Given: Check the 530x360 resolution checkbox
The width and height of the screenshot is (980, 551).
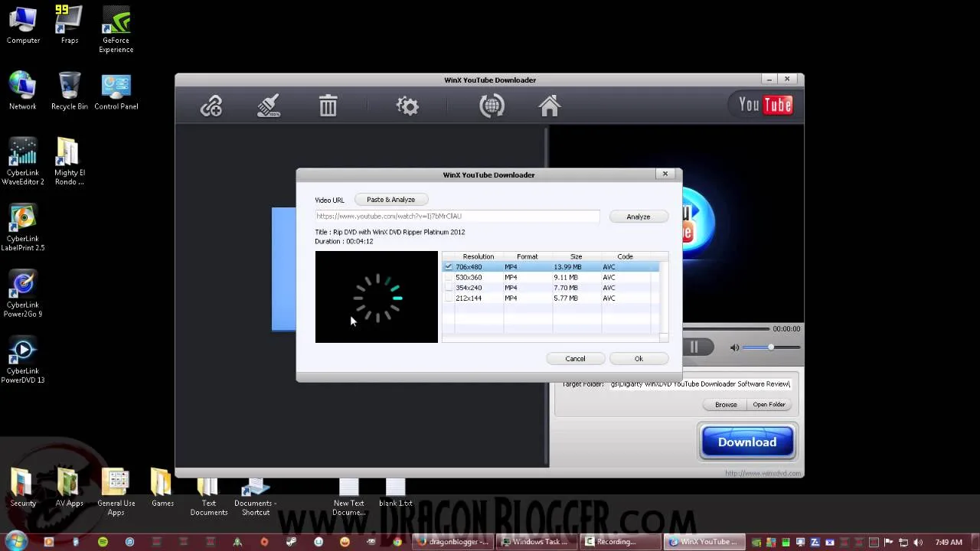Looking at the screenshot, I should point(449,277).
